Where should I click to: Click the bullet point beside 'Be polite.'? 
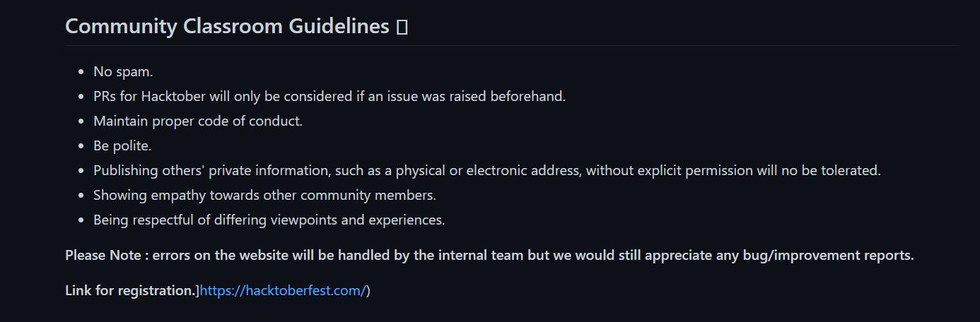[83, 146]
